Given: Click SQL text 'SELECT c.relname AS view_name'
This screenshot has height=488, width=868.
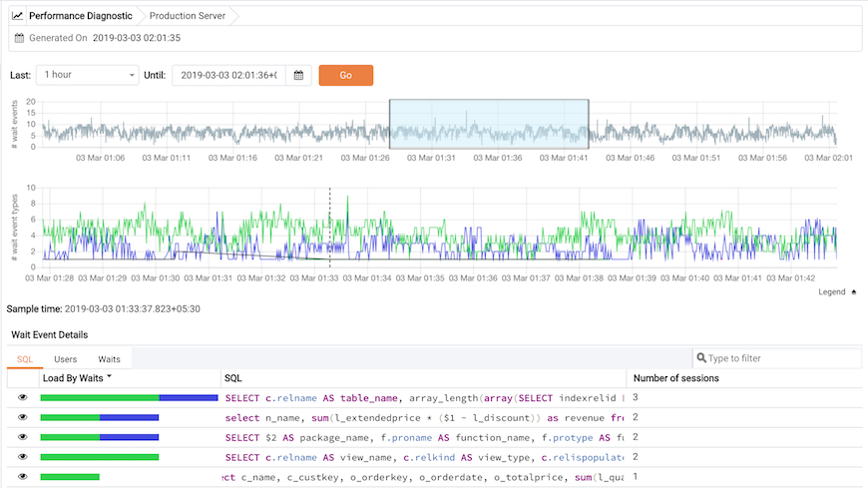Looking at the screenshot, I should 309,457.
